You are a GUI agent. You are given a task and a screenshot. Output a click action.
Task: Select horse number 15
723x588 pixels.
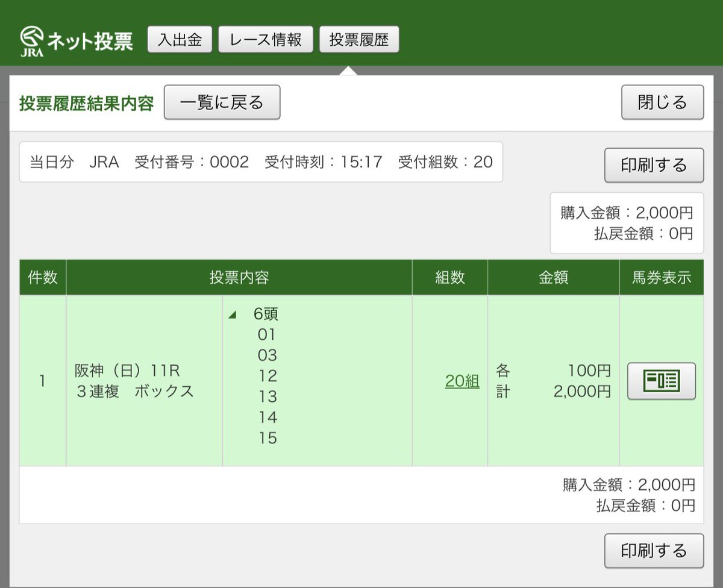click(268, 438)
